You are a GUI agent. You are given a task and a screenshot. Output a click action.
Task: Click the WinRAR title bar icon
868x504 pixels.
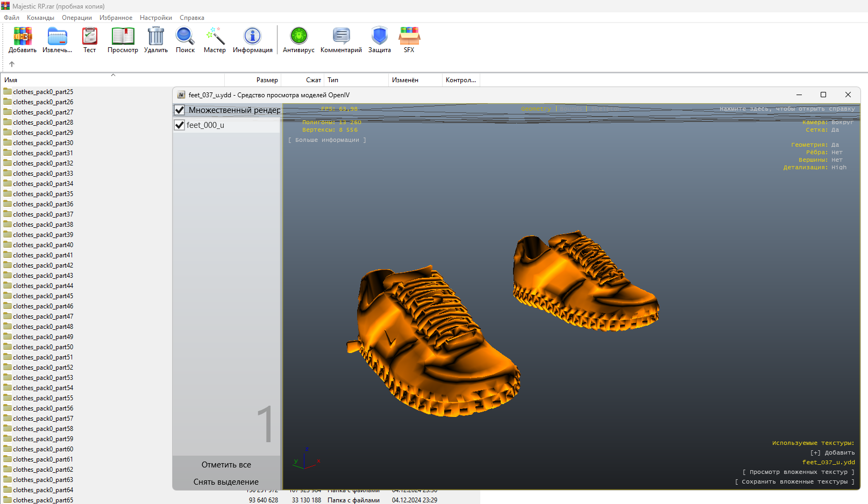tap(5, 6)
